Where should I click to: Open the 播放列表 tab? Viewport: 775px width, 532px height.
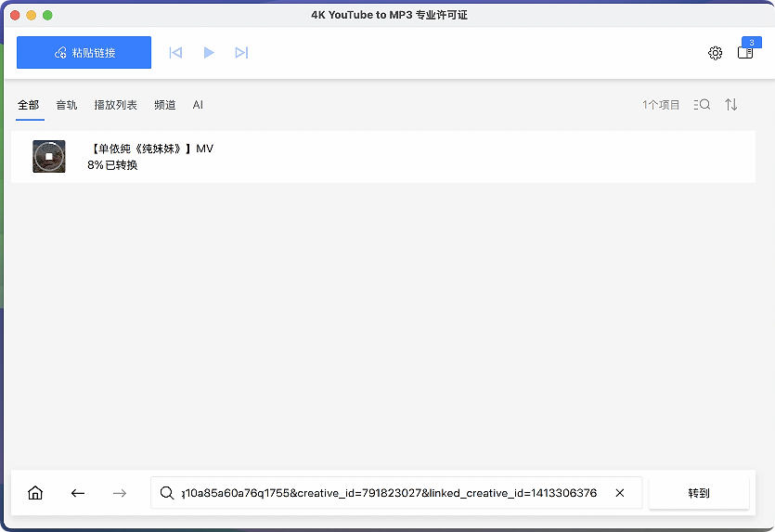115,105
